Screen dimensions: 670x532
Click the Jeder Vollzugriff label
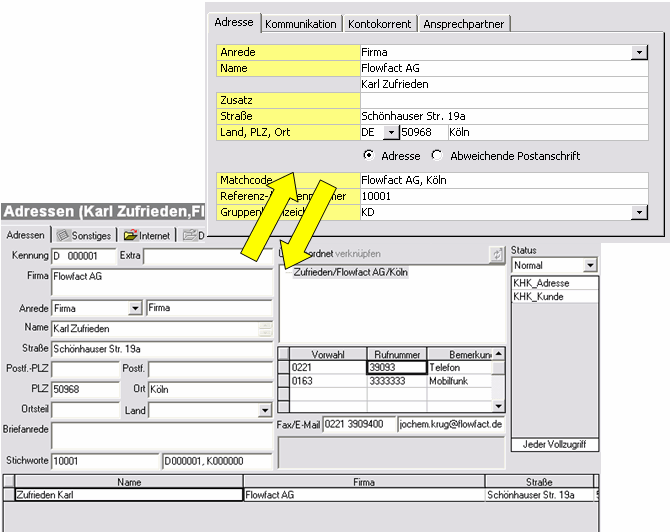[555, 444]
